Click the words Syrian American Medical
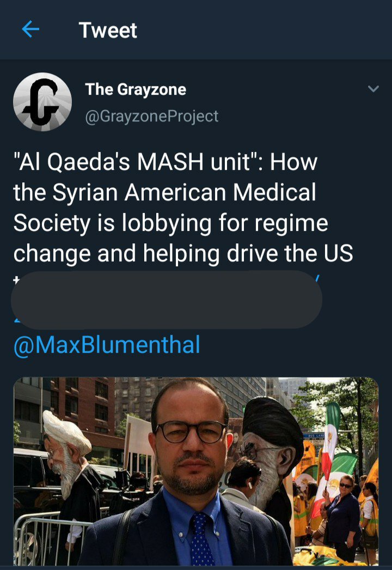392x570 pixels. coord(185,192)
